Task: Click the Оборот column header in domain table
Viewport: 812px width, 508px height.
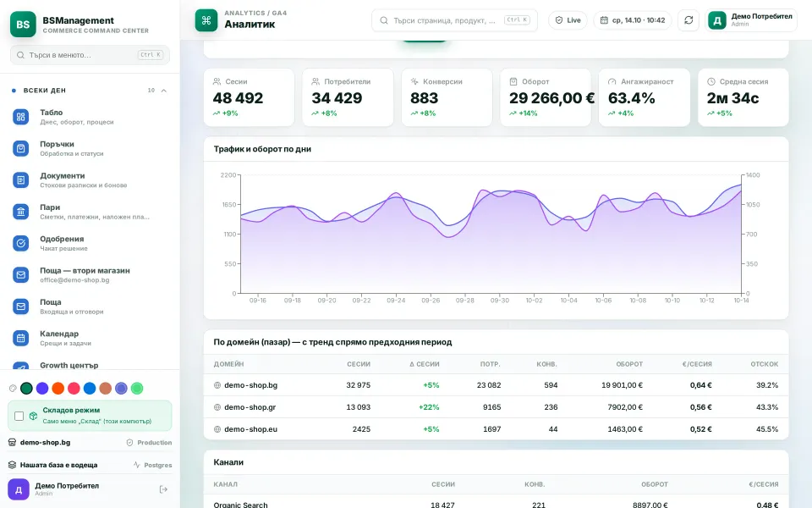Action: pyautogui.click(x=629, y=364)
